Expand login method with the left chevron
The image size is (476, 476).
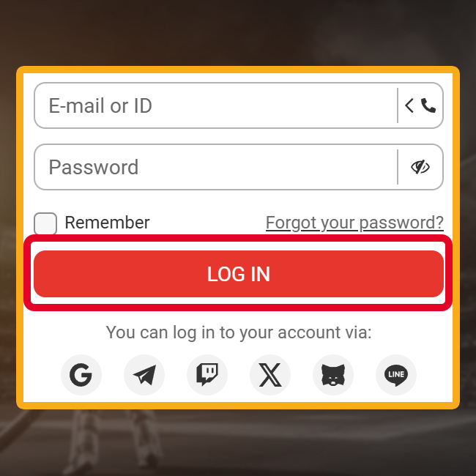click(x=409, y=105)
